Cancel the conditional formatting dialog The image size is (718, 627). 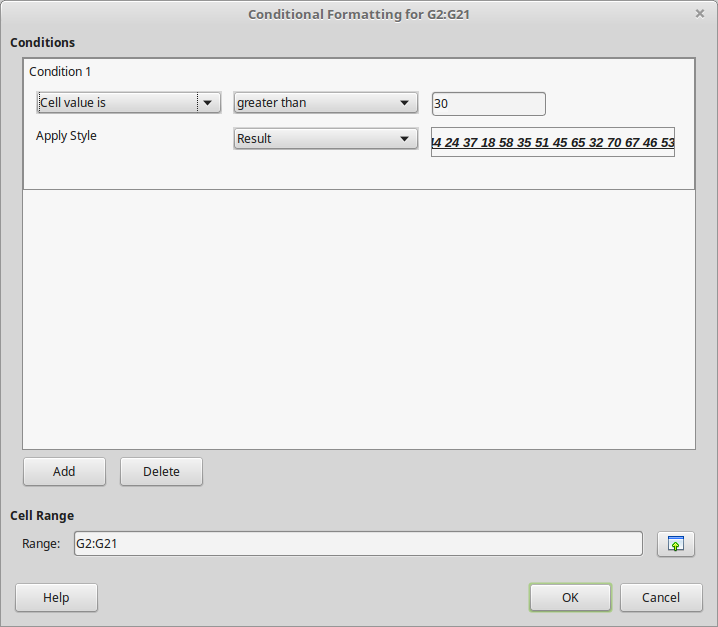[660, 598]
